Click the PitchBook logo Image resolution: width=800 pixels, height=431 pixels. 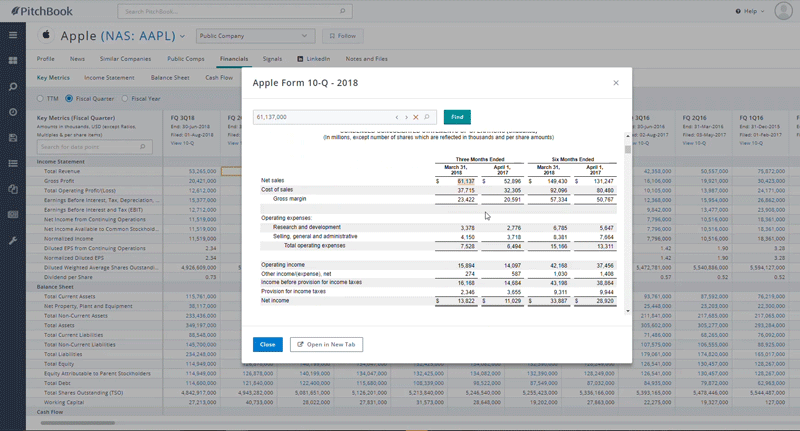(42, 11)
